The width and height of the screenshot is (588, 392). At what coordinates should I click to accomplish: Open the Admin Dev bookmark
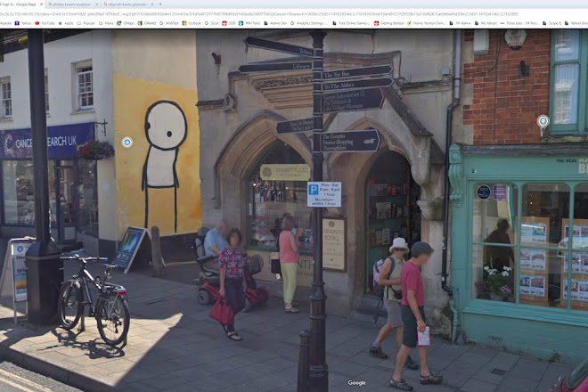click(x=275, y=23)
